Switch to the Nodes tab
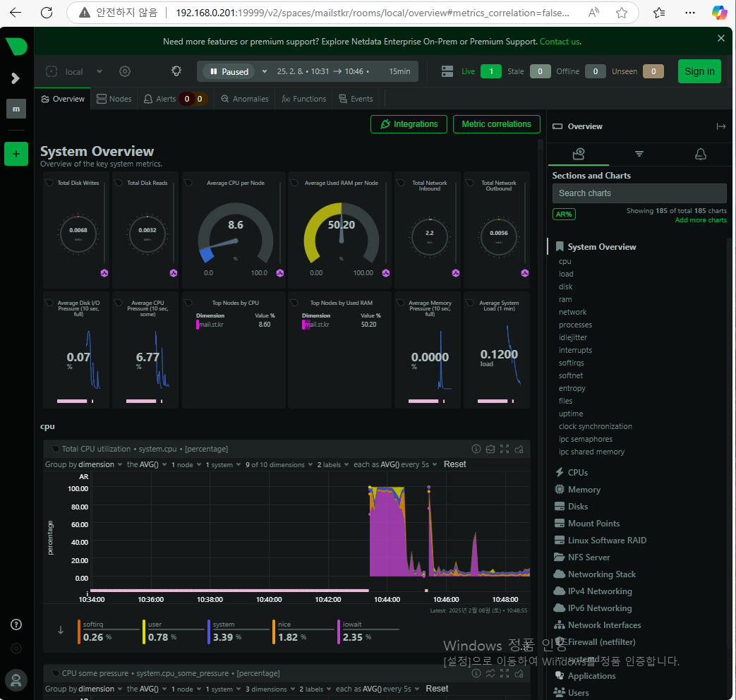Image resolution: width=736 pixels, height=700 pixels. pyautogui.click(x=114, y=99)
